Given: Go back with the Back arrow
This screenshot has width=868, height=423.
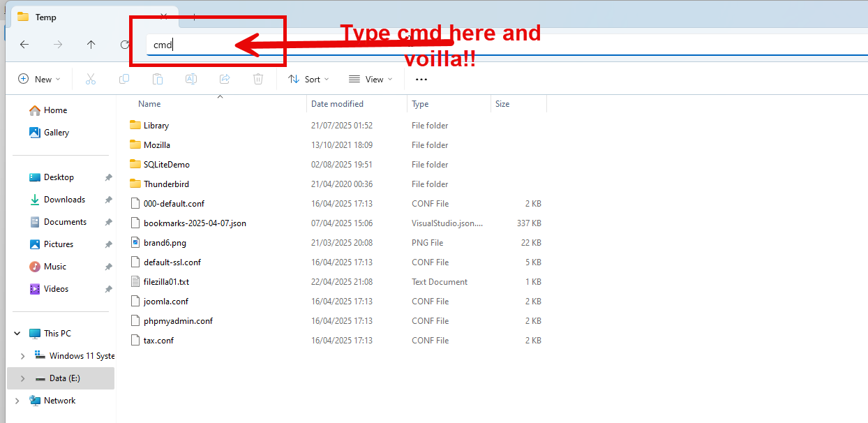Looking at the screenshot, I should click(x=24, y=45).
